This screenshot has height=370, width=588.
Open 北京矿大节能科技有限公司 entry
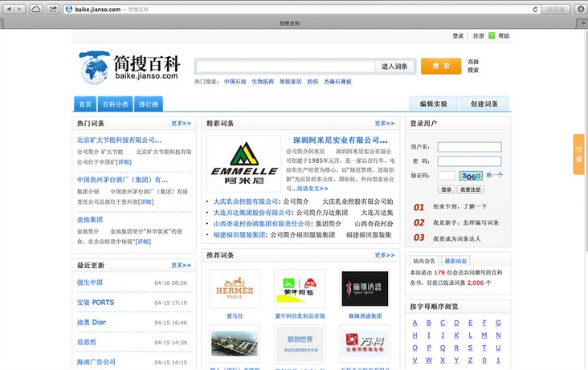coord(119,140)
